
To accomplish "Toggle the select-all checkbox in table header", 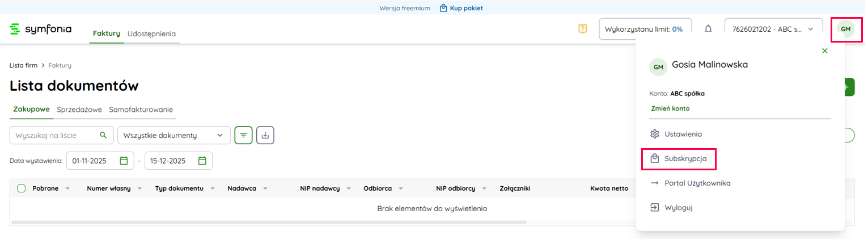I will point(22,188).
